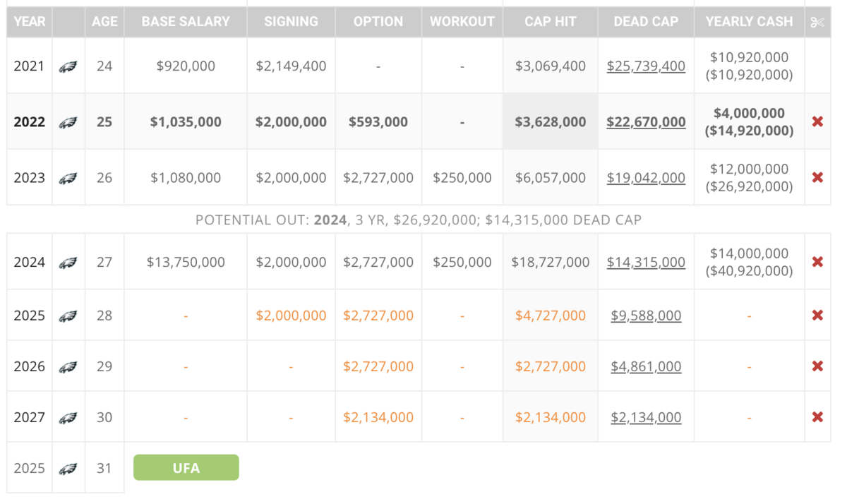This screenshot has height=504, width=847.
Task: Open the 2021 dead cap $25,739,400 link
Action: coord(646,66)
